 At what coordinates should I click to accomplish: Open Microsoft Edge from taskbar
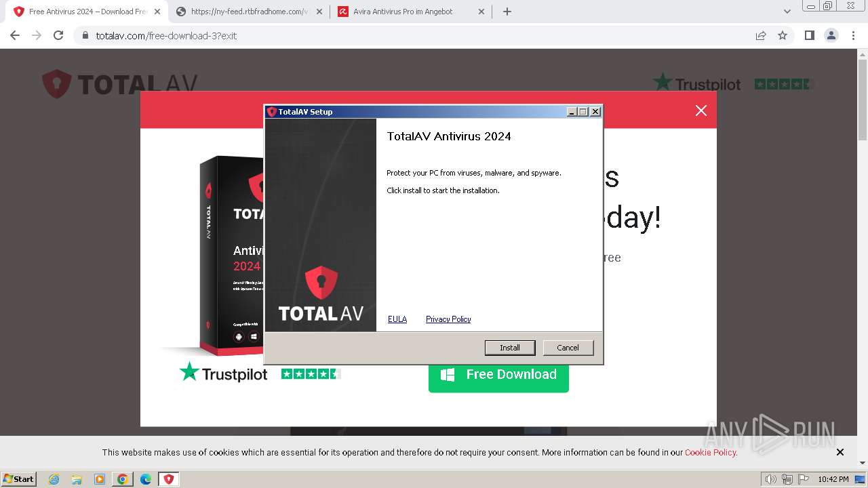click(146, 479)
